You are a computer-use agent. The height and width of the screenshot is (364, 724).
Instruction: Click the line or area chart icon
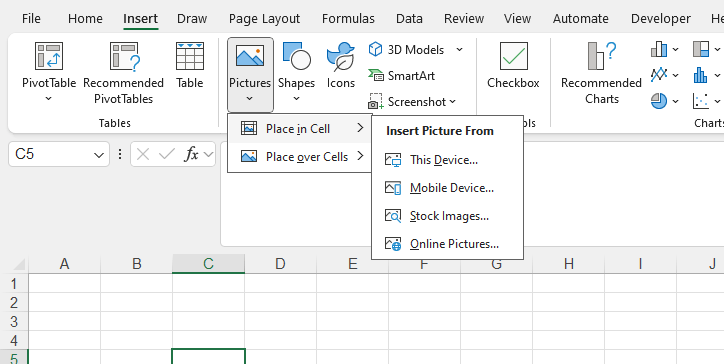(x=659, y=74)
